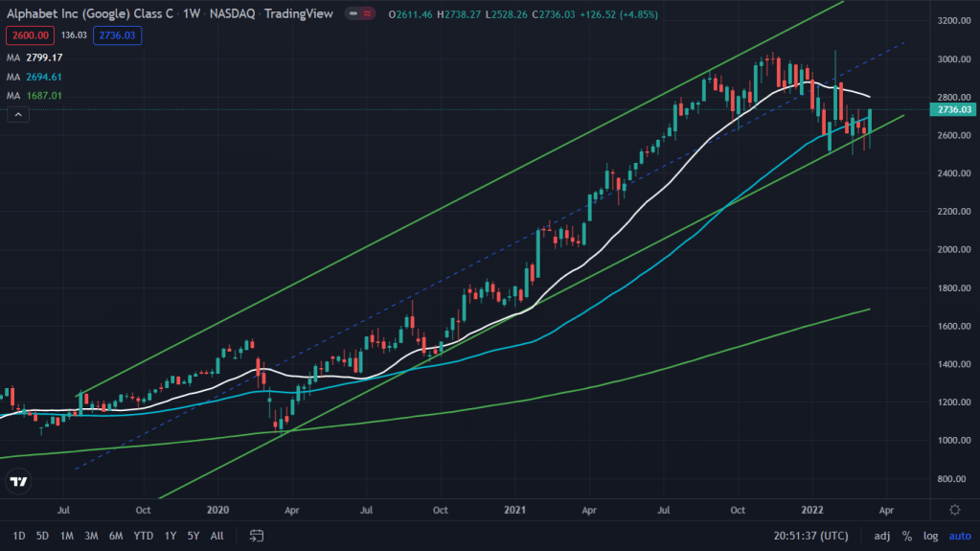Click the current price label 2736.03 on axis
Screen dimensions: 980x551
[955, 110]
